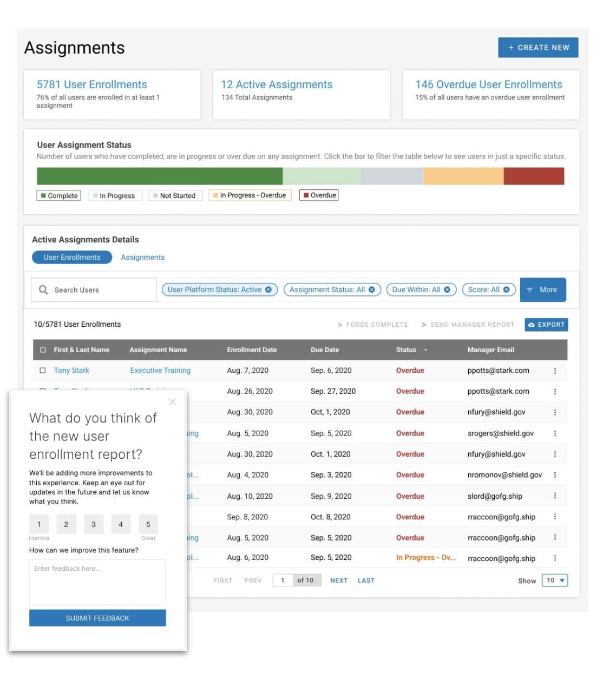This screenshot has height=673, width=616.
Task: Open 146 Overdue User Enrollments card
Action: click(491, 95)
